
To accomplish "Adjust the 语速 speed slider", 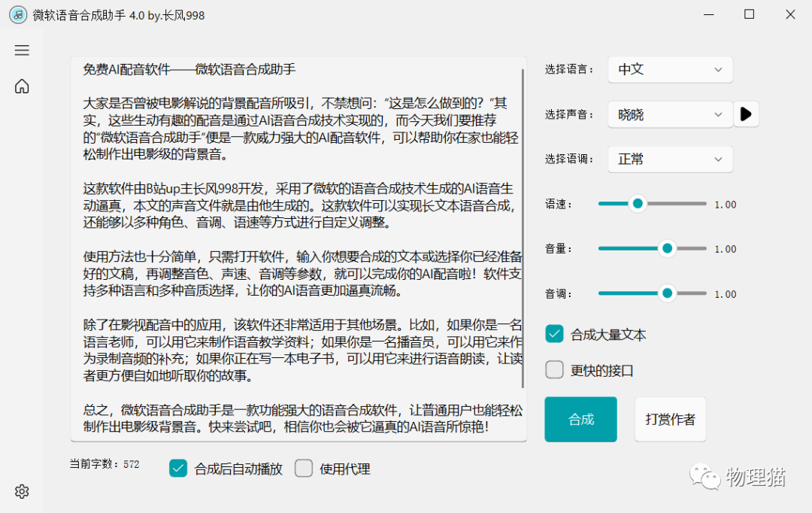I will point(652,204).
